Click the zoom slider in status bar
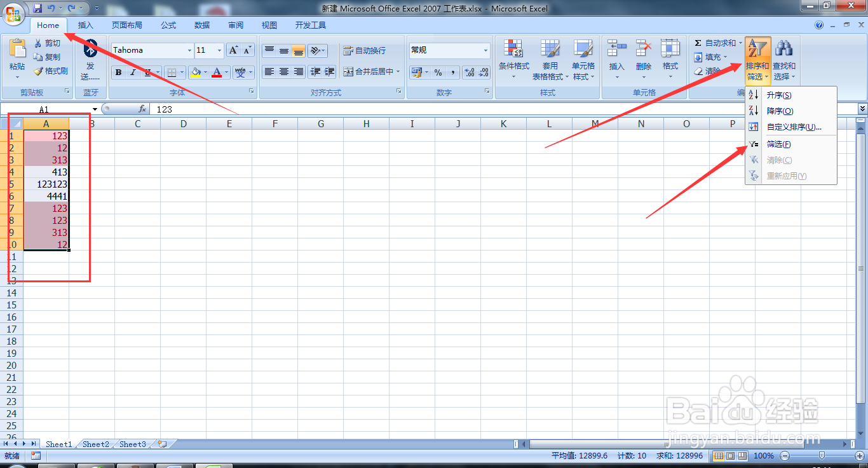 pyautogui.click(x=822, y=456)
